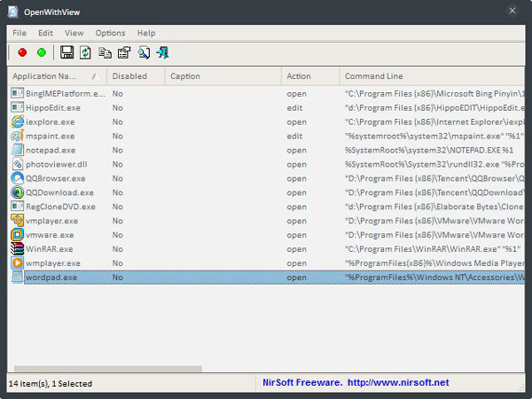
Task: Open the File menu
Action: pos(20,33)
